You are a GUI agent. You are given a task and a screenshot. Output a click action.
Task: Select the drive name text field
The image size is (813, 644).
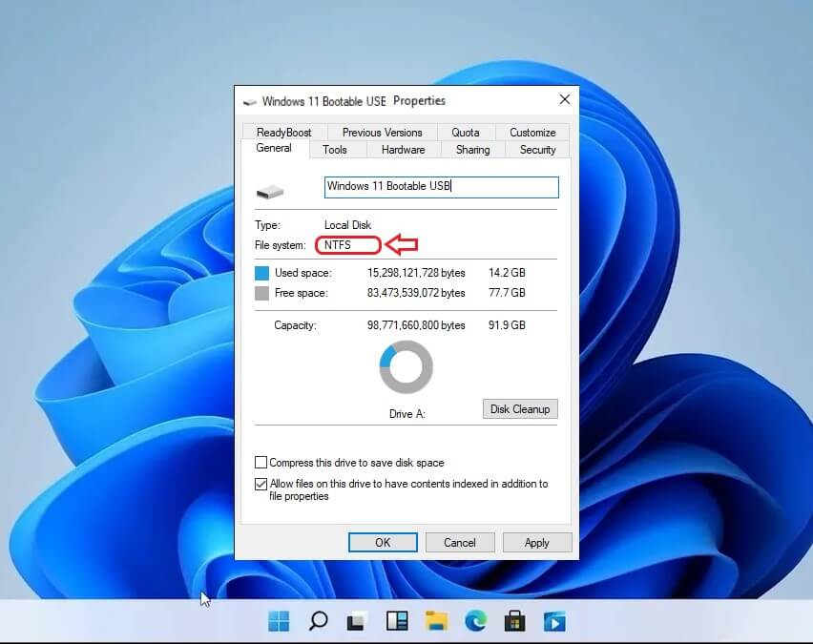tap(441, 187)
